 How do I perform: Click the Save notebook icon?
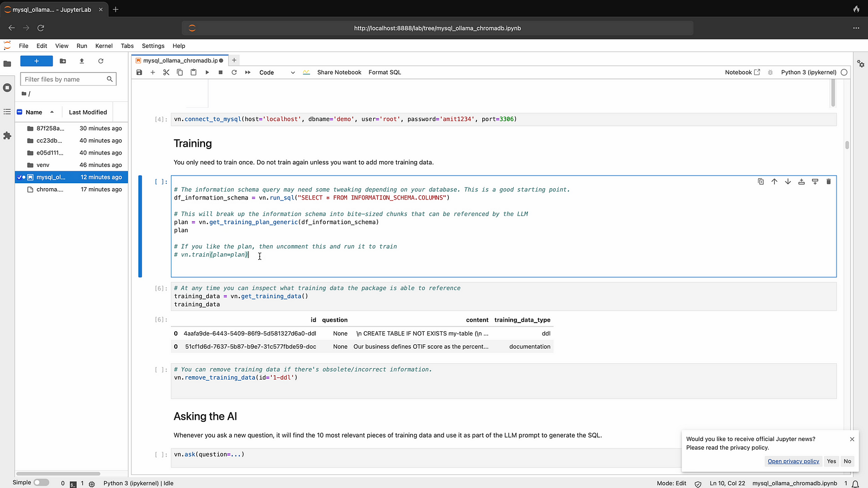pyautogui.click(x=139, y=72)
